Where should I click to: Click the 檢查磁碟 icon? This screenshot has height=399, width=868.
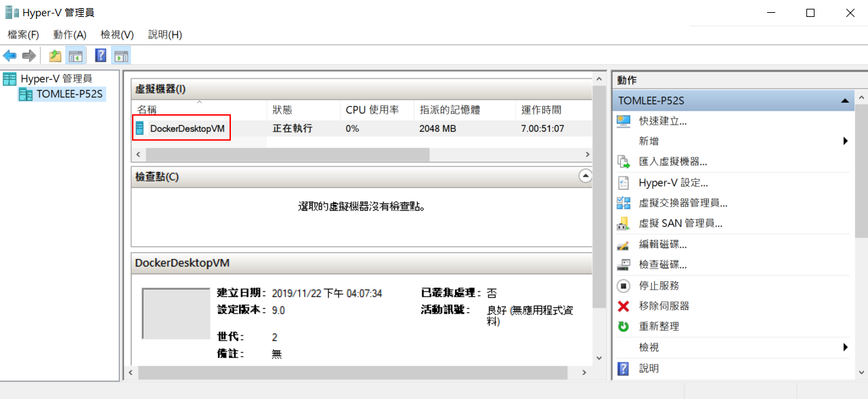(x=624, y=264)
